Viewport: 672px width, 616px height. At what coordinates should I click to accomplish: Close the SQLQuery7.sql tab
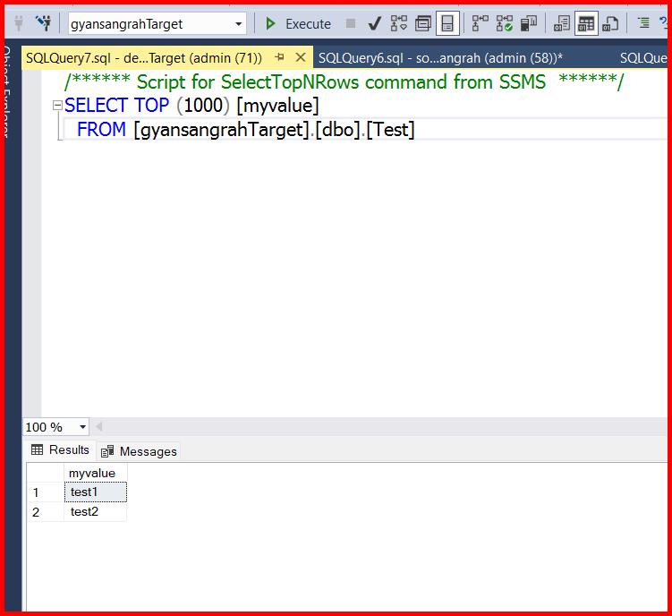point(301,57)
